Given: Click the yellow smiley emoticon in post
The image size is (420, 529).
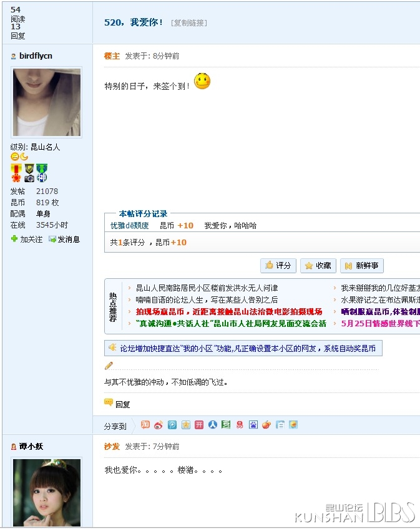Looking at the screenshot, I should (x=202, y=82).
